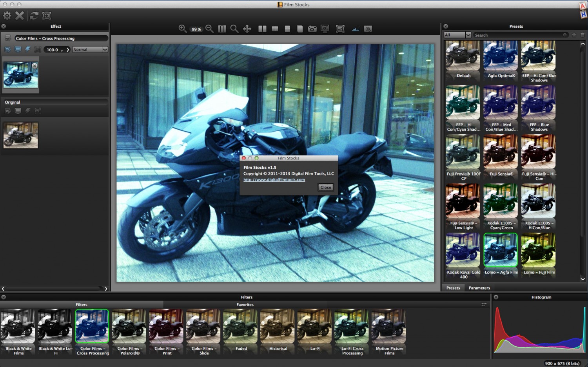Enable vertical split comparison view
Image resolution: width=588 pixels, height=367 pixels.
(x=275, y=29)
